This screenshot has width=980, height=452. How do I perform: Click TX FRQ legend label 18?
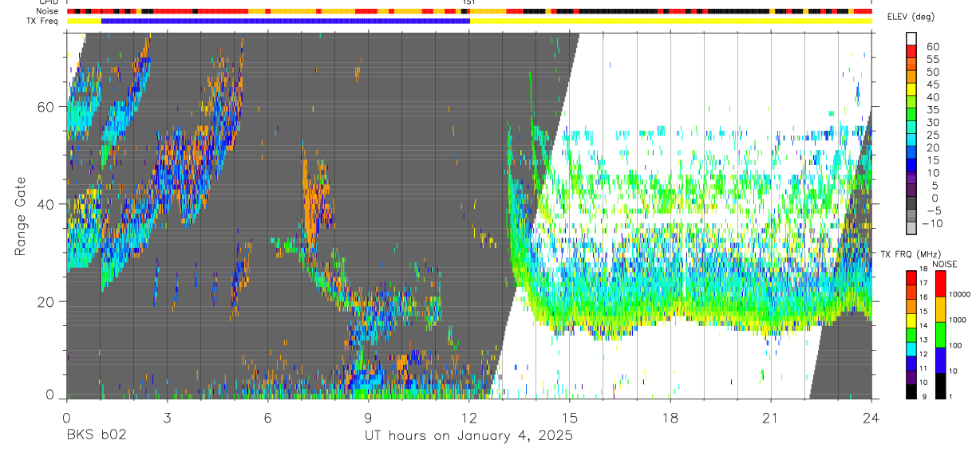(x=923, y=269)
